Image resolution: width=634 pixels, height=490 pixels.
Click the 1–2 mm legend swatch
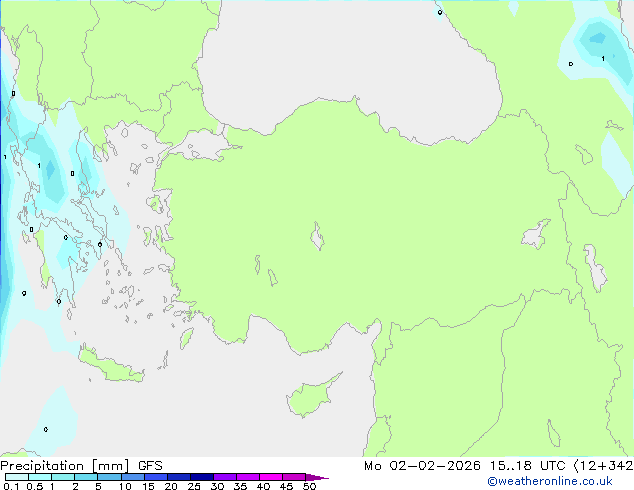(63, 477)
